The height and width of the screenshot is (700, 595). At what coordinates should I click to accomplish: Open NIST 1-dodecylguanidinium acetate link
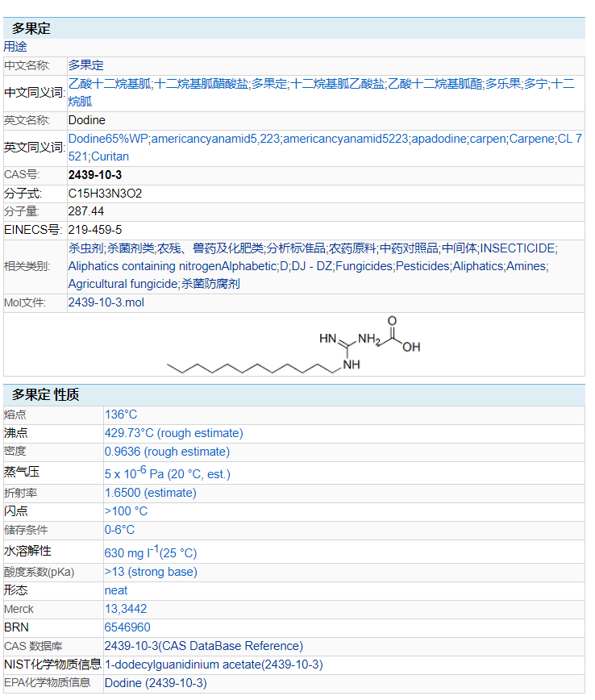tap(214, 665)
